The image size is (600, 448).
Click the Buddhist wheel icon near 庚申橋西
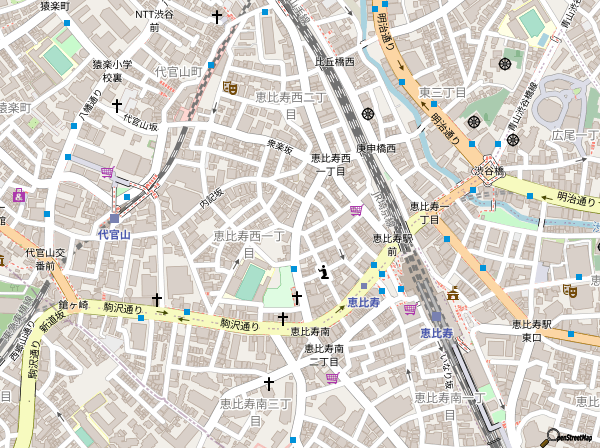coord(369,113)
